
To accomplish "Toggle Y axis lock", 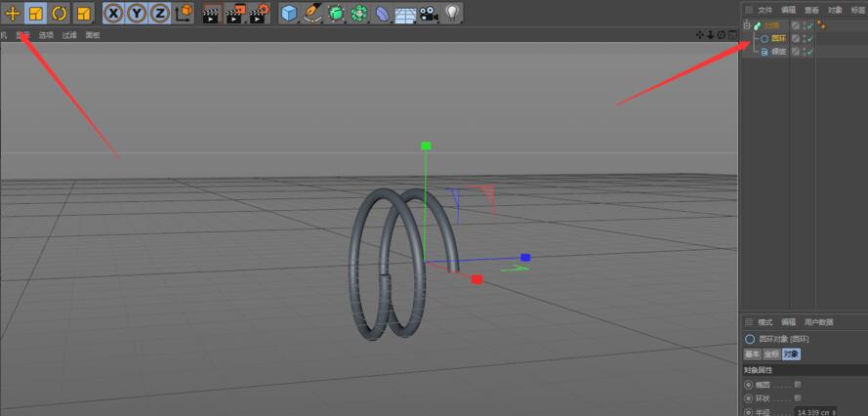I will coord(137,14).
